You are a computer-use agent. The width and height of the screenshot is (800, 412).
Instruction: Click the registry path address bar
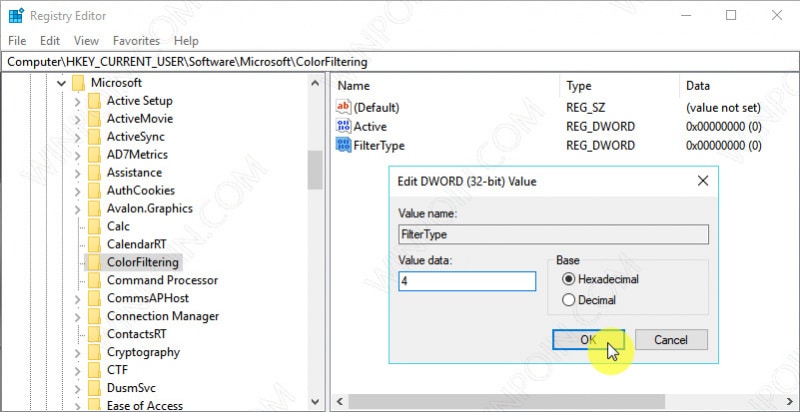tap(400, 62)
